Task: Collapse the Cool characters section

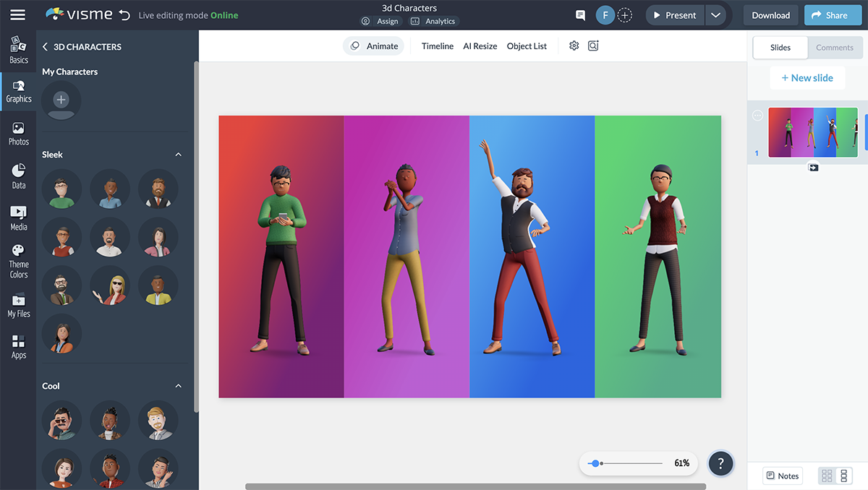Action: point(179,386)
